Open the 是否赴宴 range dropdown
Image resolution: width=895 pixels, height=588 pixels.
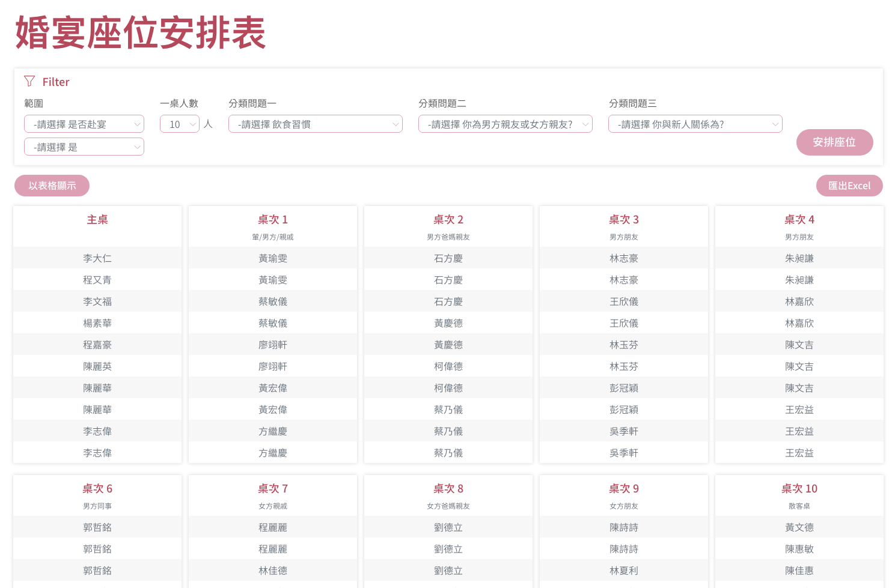tap(84, 124)
